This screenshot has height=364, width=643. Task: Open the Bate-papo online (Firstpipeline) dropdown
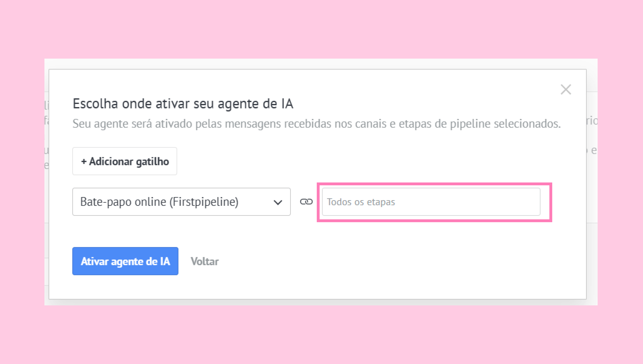(x=181, y=202)
